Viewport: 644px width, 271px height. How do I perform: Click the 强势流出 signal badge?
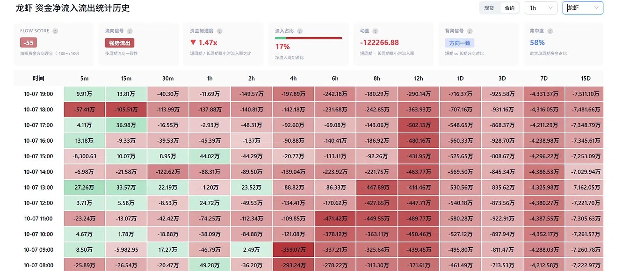point(120,43)
